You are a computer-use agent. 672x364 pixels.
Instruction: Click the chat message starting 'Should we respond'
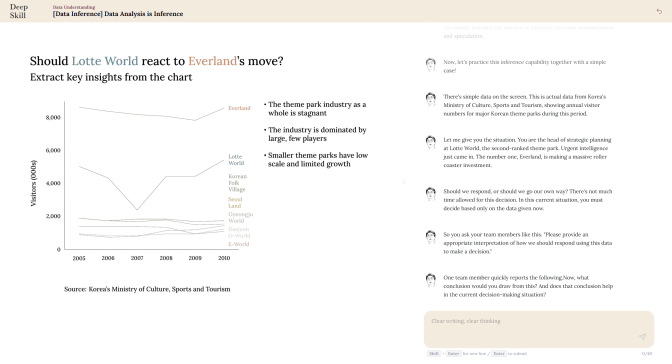point(528,200)
